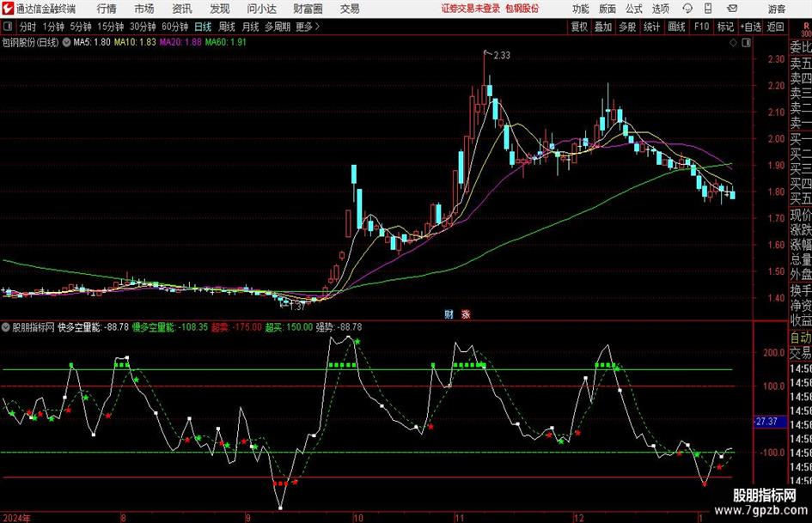
Task: Open the mail envelope icon
Action: [x=732, y=9]
